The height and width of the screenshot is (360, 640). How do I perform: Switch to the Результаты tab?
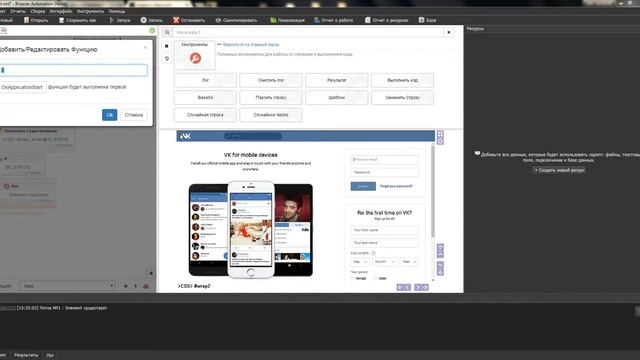coord(26,355)
